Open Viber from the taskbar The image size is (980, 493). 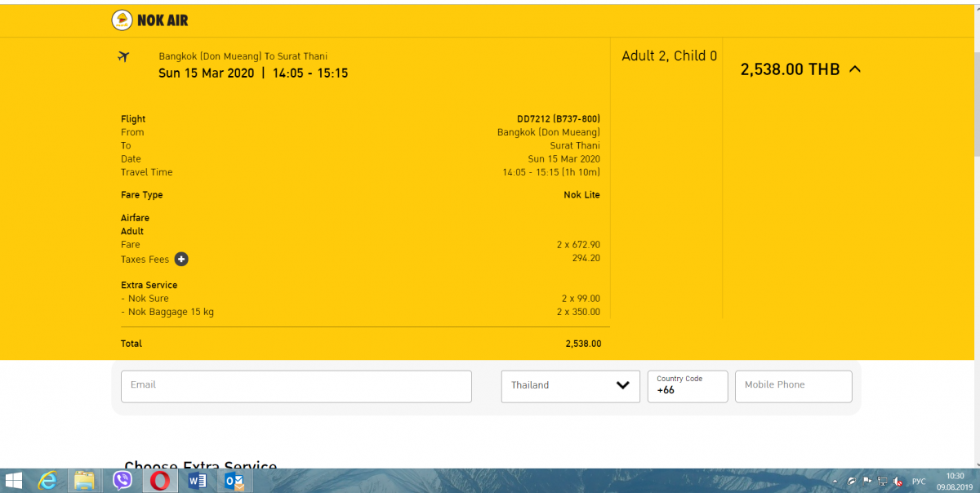coord(122,481)
